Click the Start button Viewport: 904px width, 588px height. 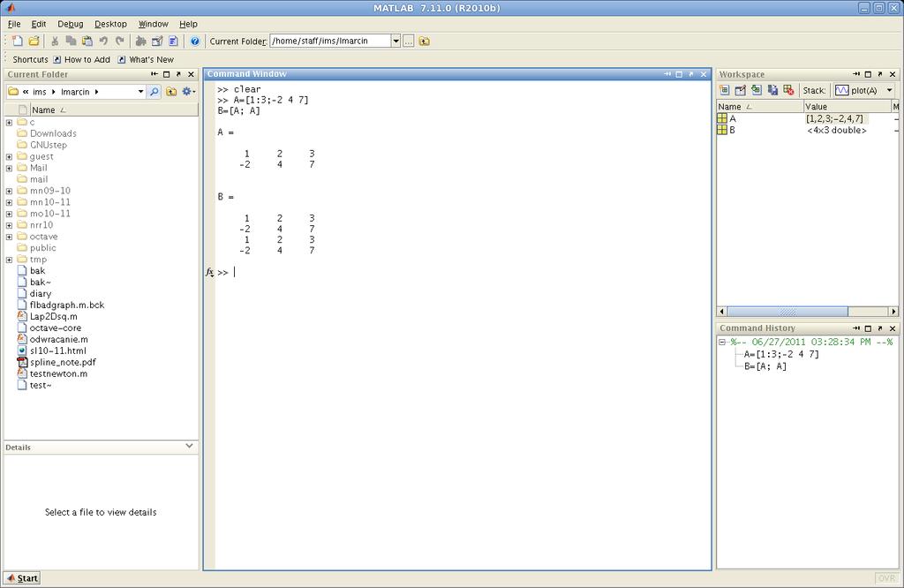(x=22, y=578)
